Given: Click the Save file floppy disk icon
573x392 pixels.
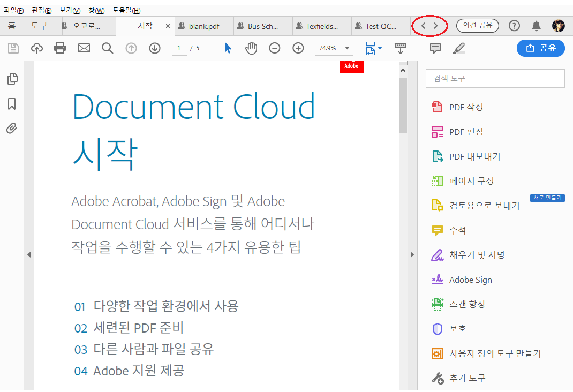Looking at the screenshot, I should pyautogui.click(x=13, y=48).
